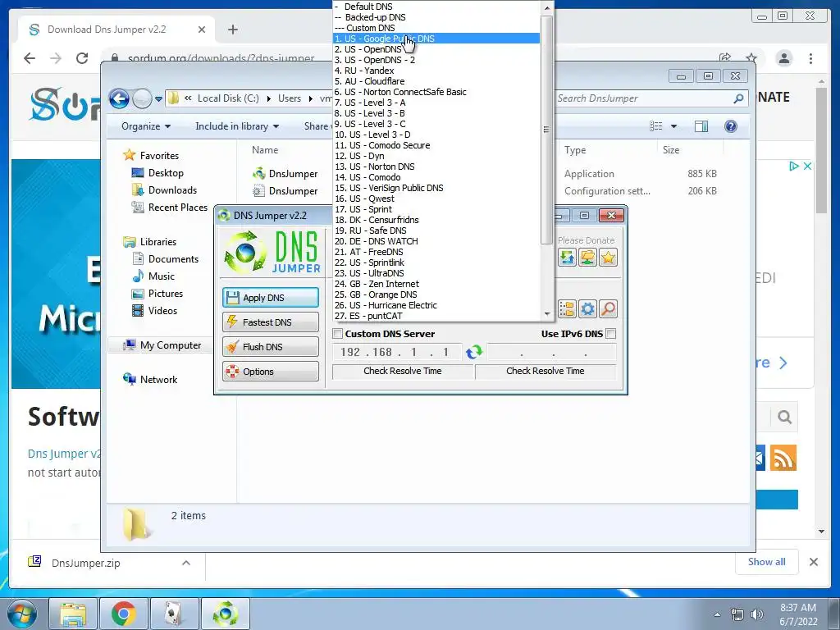Click the Apply DNS button
The width and height of the screenshot is (840, 630).
pyautogui.click(x=271, y=298)
